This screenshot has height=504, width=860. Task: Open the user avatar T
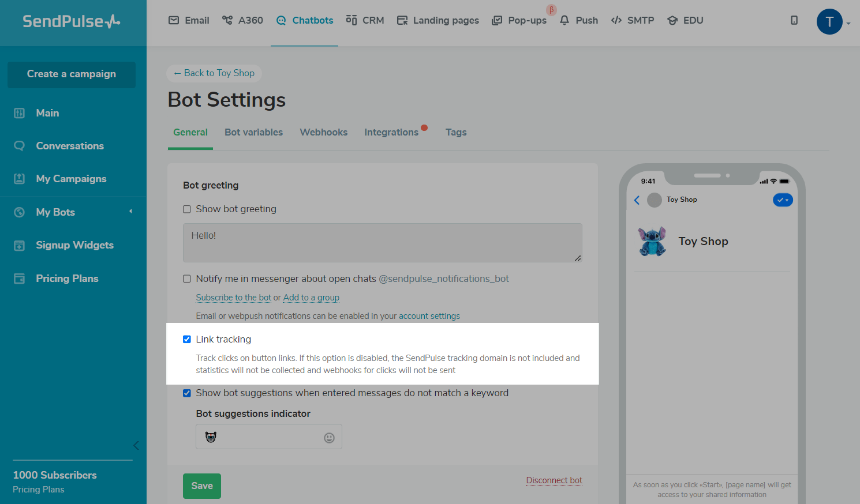829,22
